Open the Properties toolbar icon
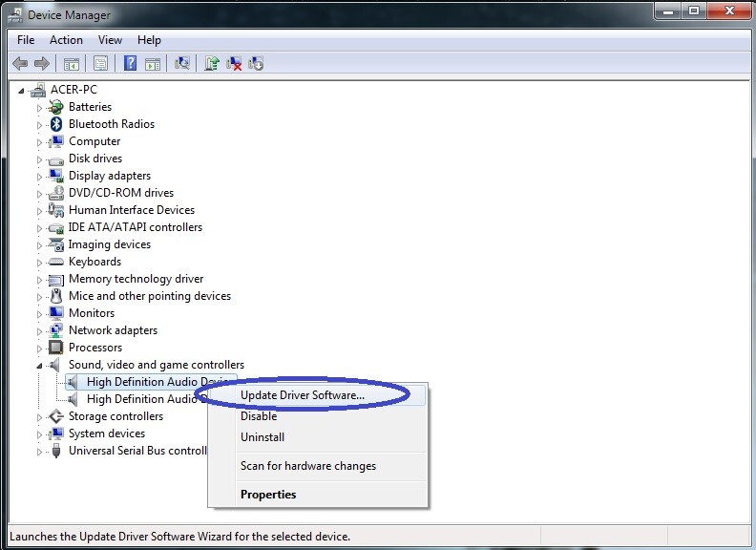The width and height of the screenshot is (756, 550). 100,63
